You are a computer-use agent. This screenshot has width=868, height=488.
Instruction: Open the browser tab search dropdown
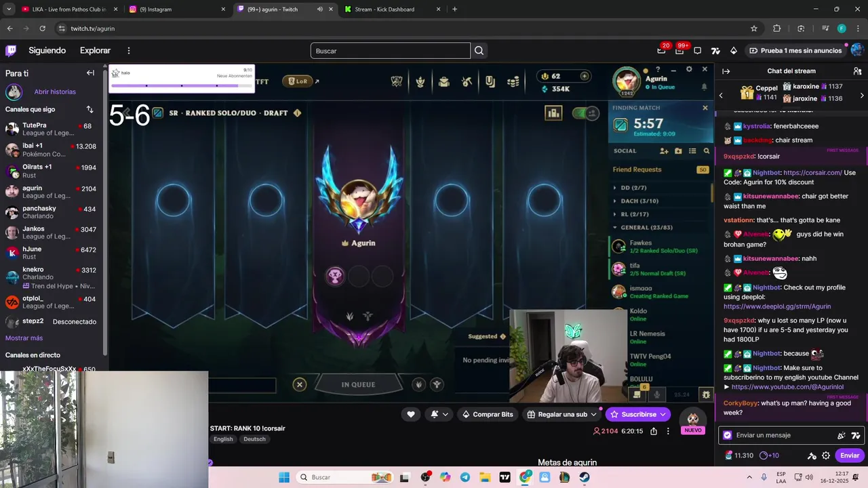click(8, 9)
